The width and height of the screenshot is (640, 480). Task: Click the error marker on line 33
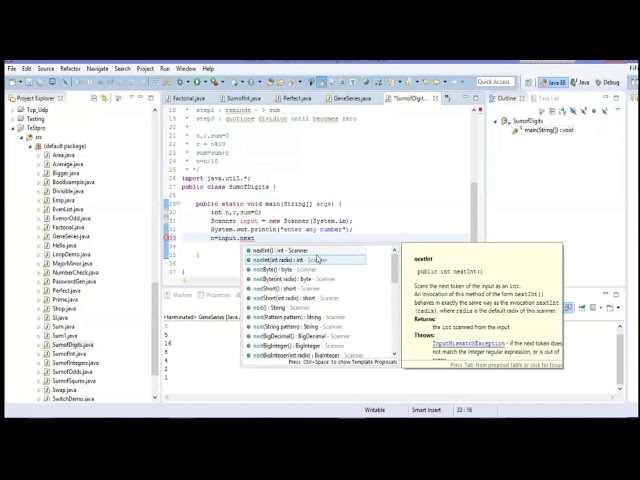tap(167, 238)
